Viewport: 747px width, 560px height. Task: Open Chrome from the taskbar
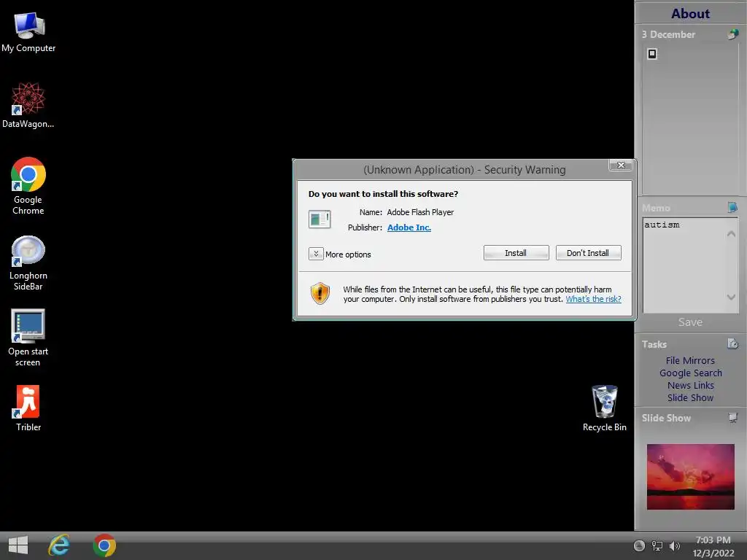pyautogui.click(x=104, y=545)
